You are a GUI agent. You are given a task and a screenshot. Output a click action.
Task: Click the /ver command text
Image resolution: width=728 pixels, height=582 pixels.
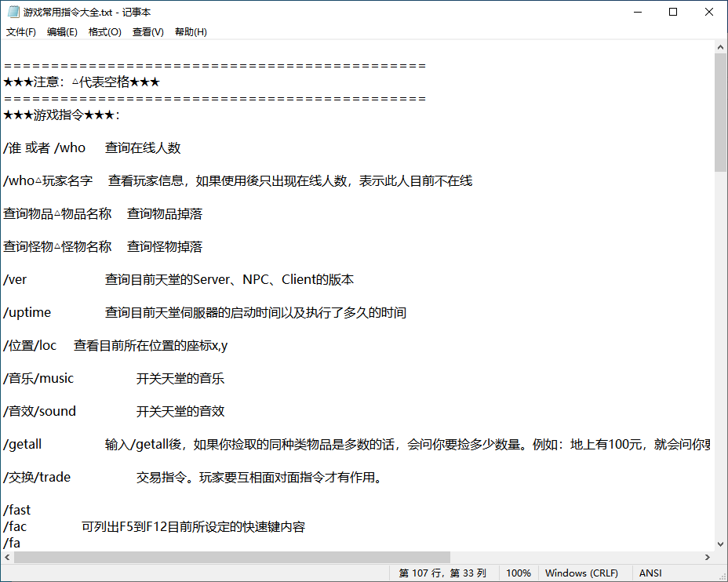click(x=15, y=280)
